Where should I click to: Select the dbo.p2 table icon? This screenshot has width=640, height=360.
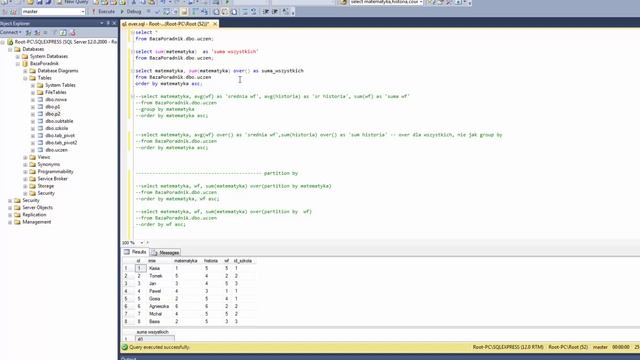40,114
